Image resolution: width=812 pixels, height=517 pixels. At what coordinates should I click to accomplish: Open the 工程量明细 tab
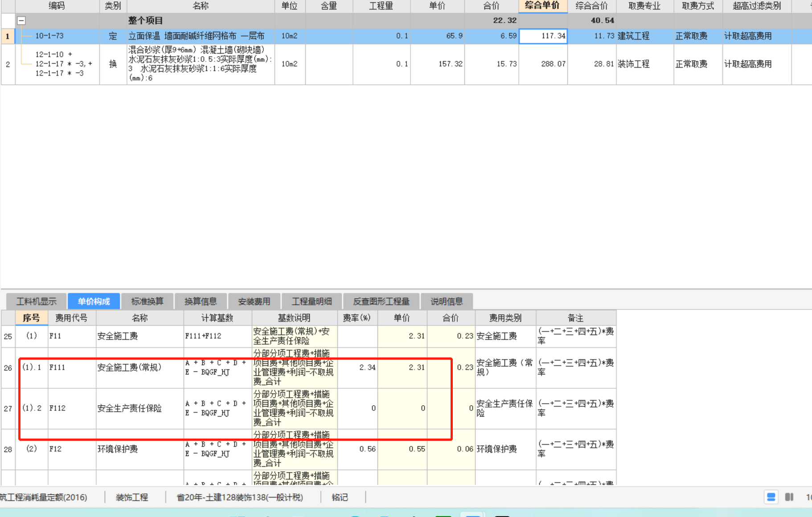click(312, 301)
